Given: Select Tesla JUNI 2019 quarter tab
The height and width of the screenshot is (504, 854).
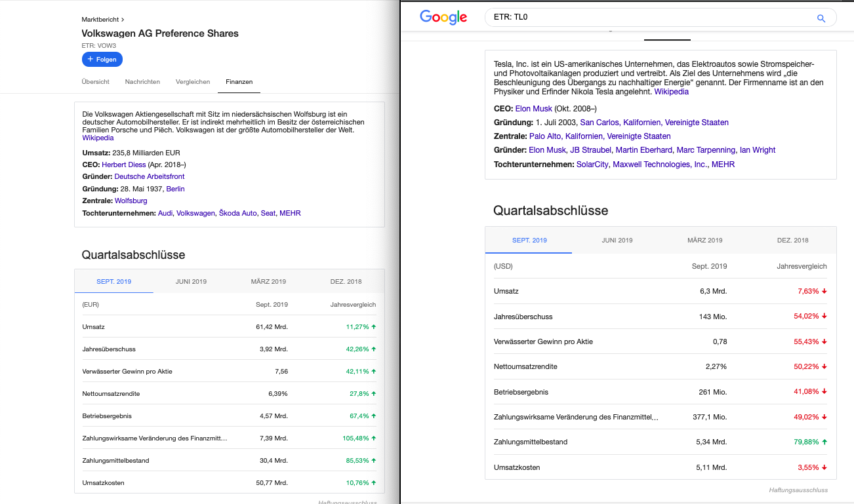Looking at the screenshot, I should point(617,241).
